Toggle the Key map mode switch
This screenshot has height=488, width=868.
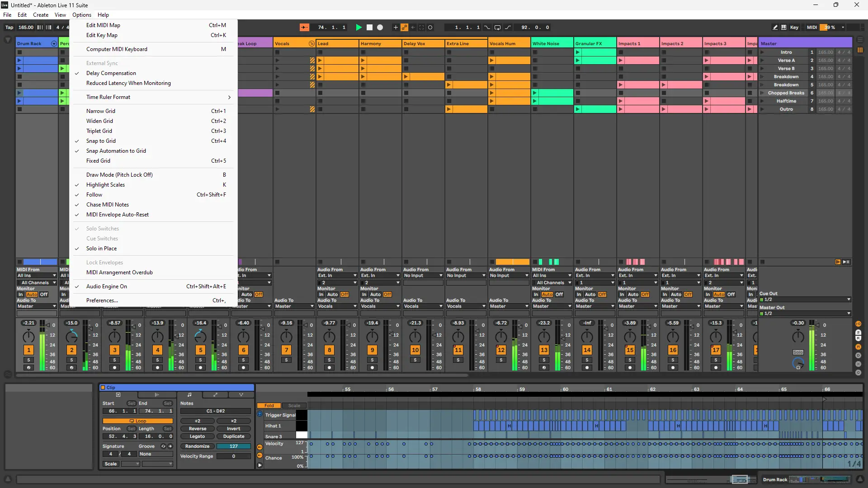coord(794,28)
